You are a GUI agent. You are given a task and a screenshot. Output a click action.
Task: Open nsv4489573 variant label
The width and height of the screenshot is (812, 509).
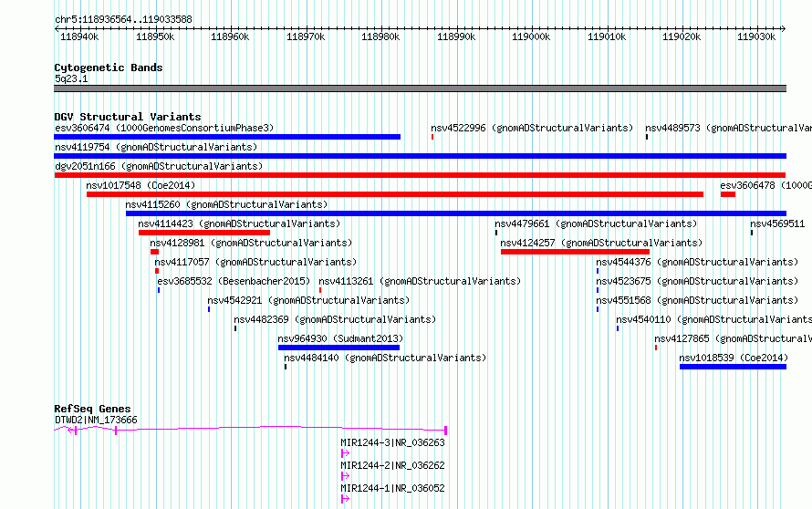[x=728, y=128]
